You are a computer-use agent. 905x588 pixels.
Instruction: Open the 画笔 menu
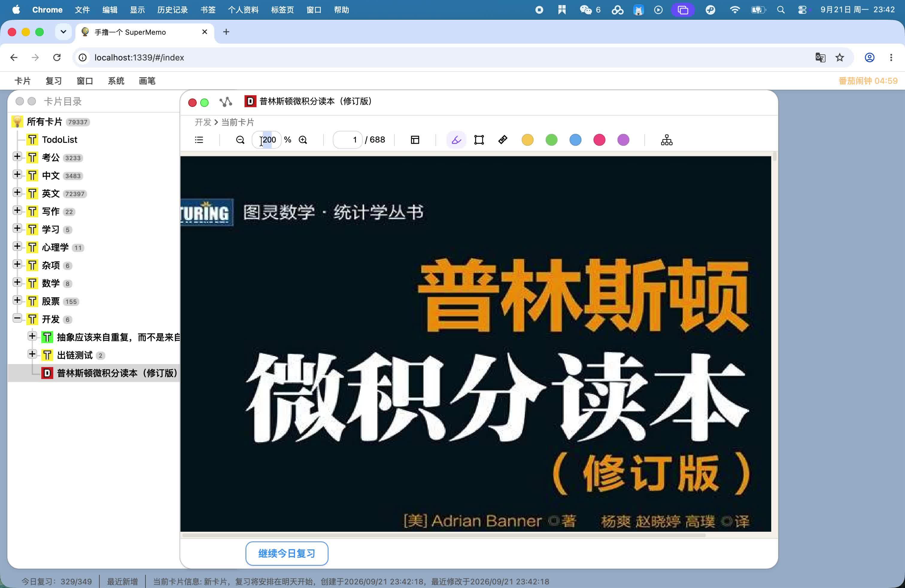(147, 81)
